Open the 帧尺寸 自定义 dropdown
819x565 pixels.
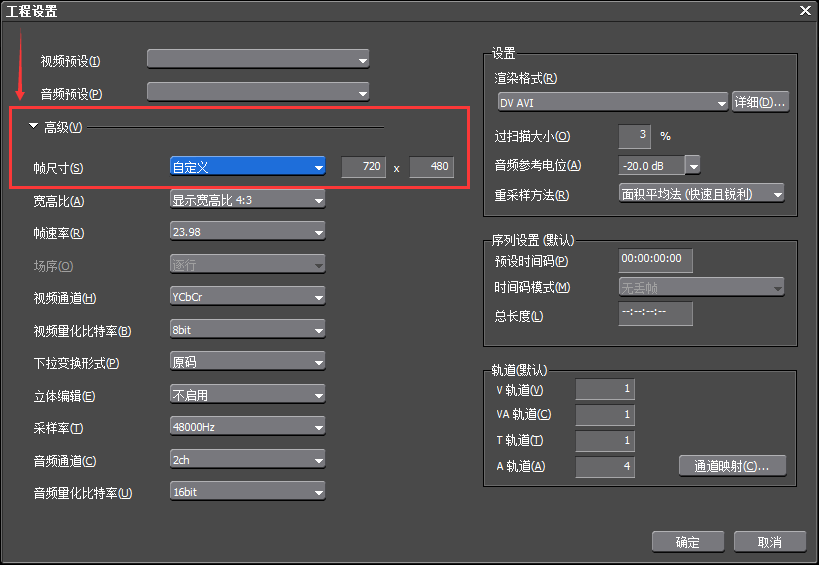[248, 167]
